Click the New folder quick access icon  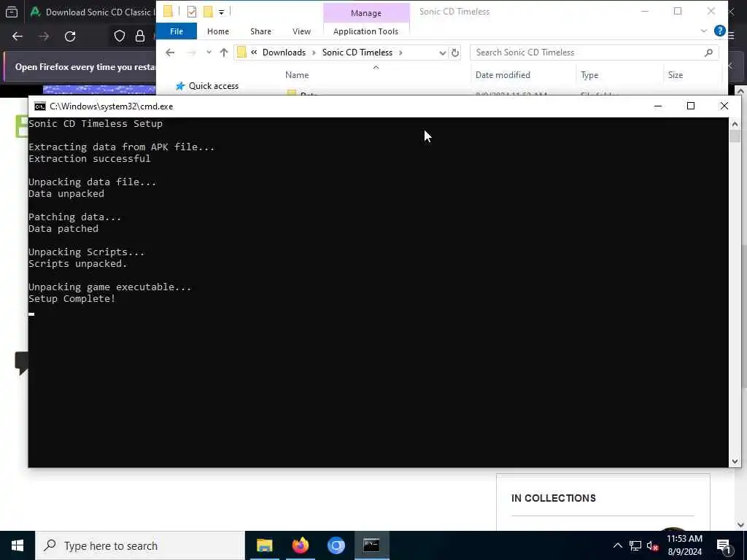tap(208, 12)
